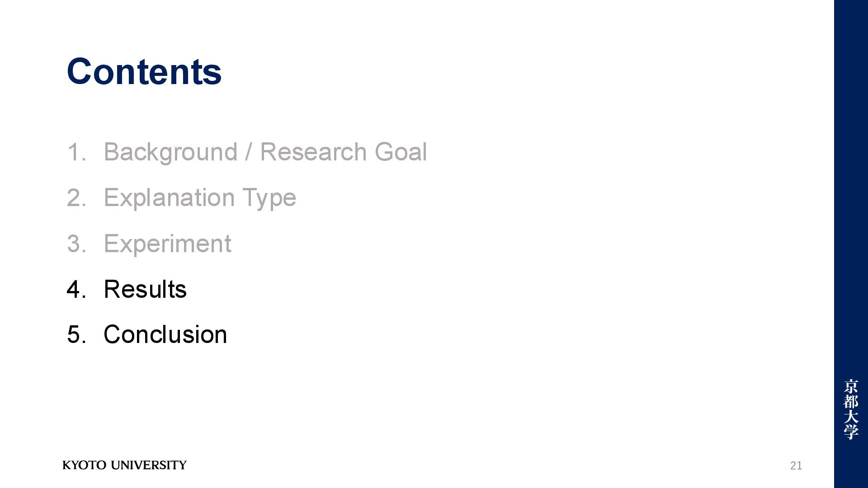Select the Experiment list item

coord(167,244)
